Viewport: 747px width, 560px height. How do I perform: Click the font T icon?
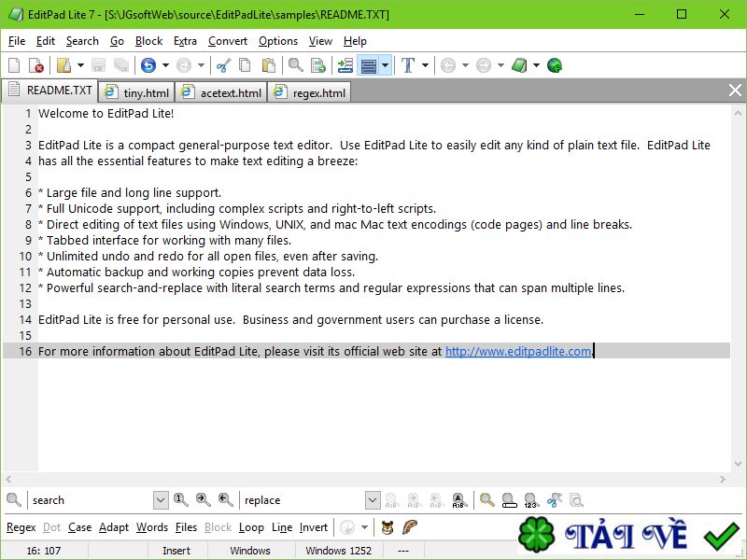[x=408, y=65]
